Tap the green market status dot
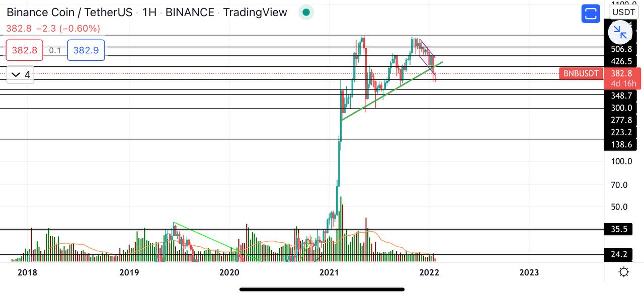This screenshot has height=297, width=644. click(306, 13)
